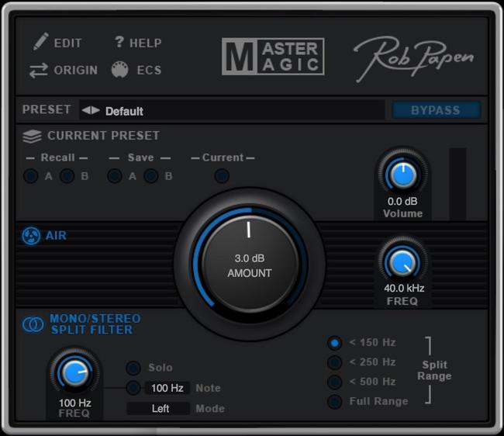Click the ORIGIN text label
The width and height of the screenshot is (504, 436).
(76, 70)
